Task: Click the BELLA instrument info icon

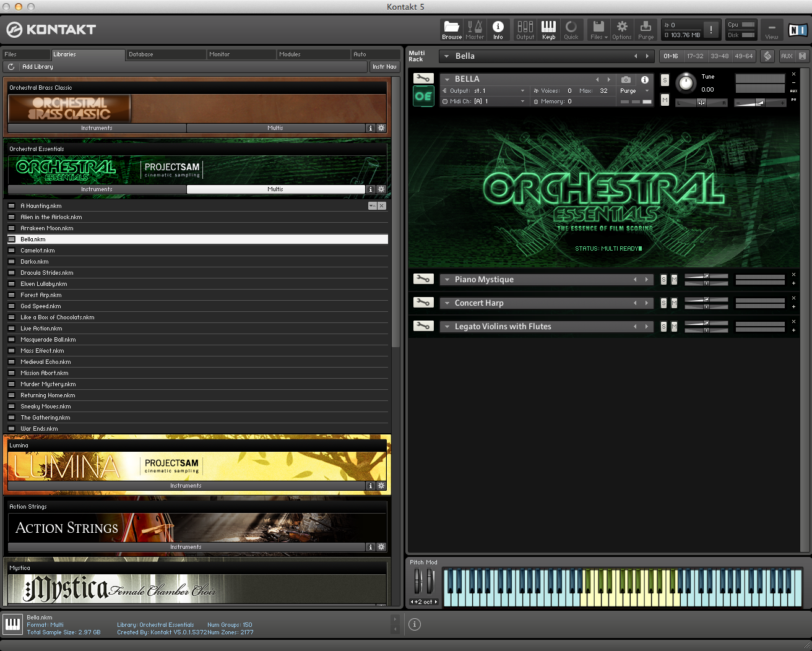Action: [645, 79]
